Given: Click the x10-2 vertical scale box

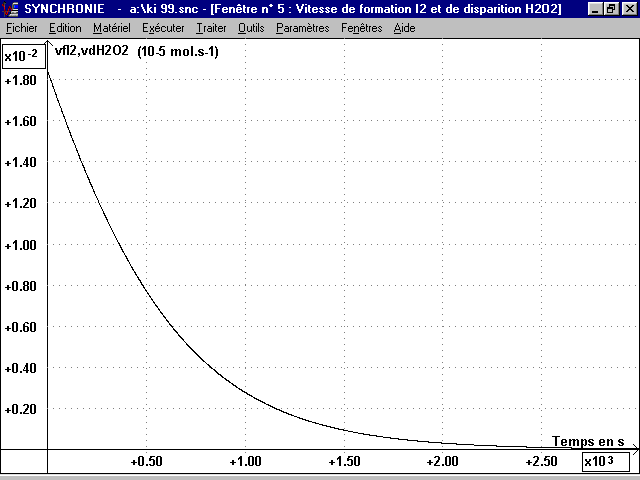Looking at the screenshot, I should (23, 56).
